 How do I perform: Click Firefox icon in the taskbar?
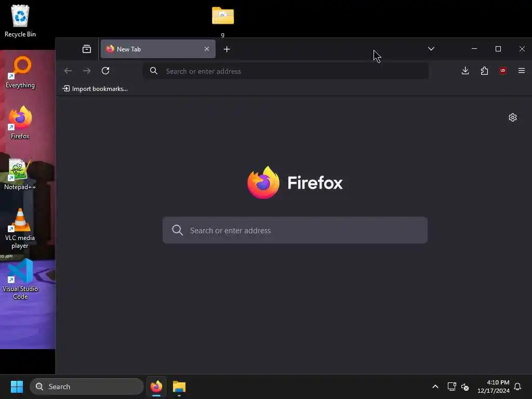click(x=156, y=387)
